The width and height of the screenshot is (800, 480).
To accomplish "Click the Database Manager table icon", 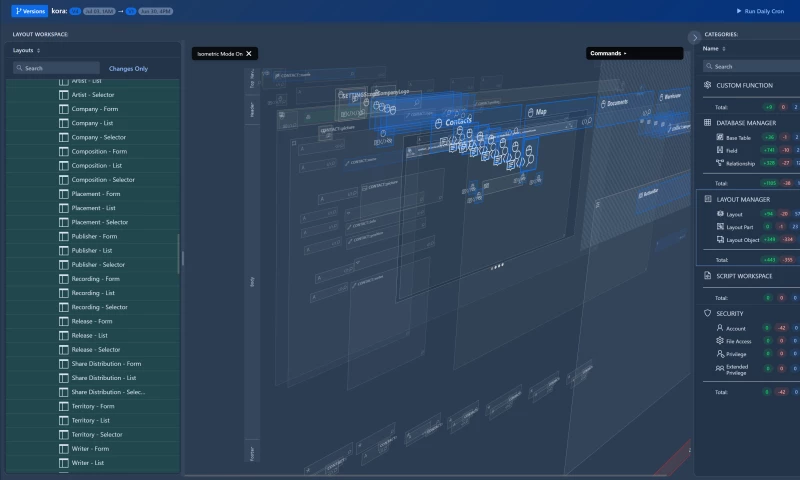I will (x=708, y=123).
